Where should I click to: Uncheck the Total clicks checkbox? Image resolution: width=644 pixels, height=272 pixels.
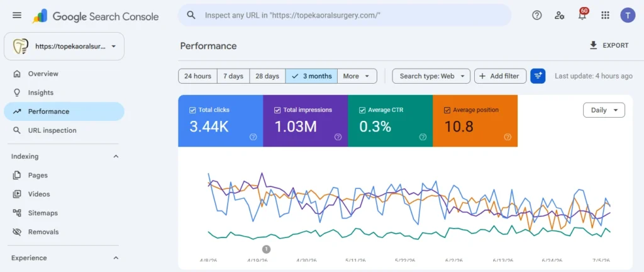pos(192,110)
